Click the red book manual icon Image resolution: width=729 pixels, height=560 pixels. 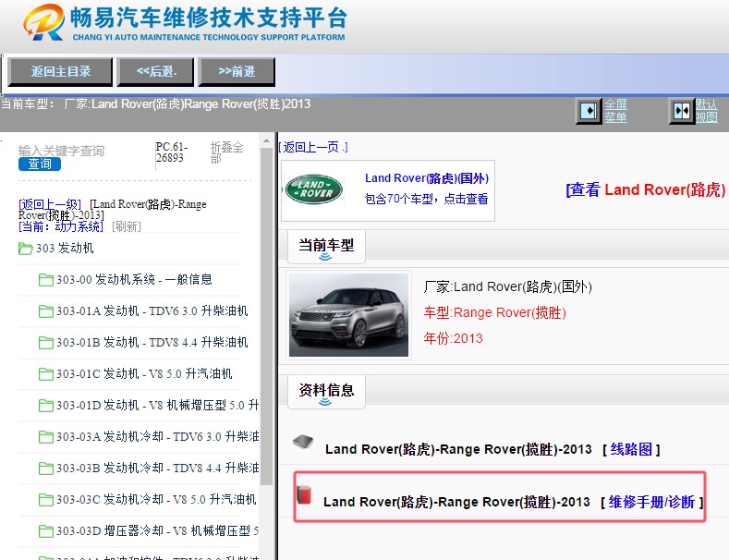coord(304,494)
